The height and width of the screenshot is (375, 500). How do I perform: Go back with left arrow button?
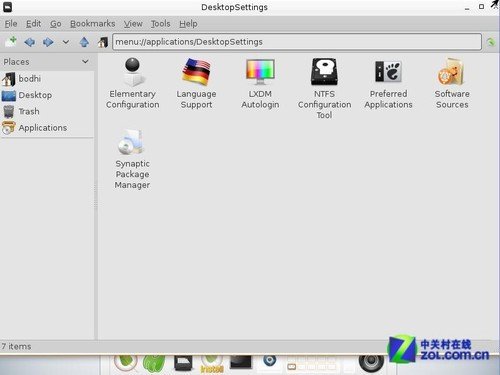click(30, 42)
